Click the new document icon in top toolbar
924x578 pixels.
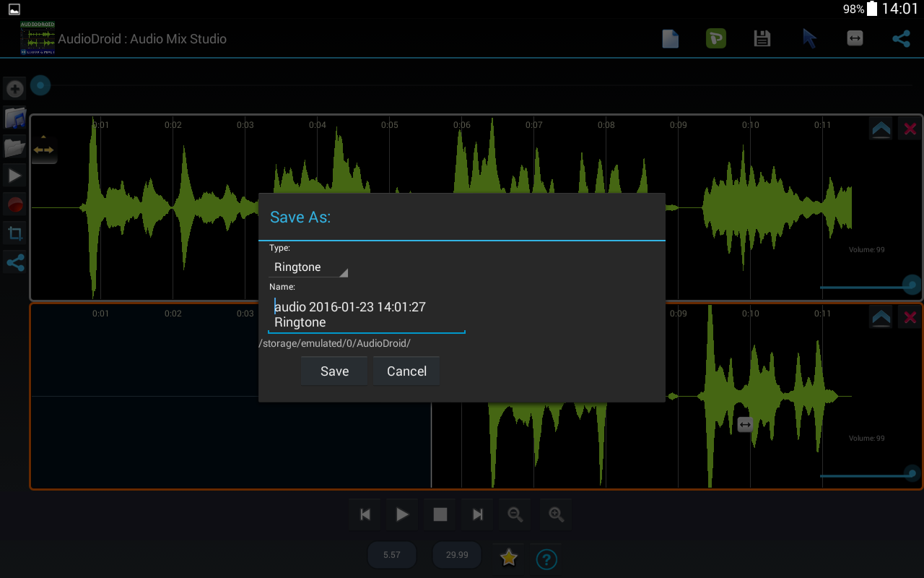[670, 39]
